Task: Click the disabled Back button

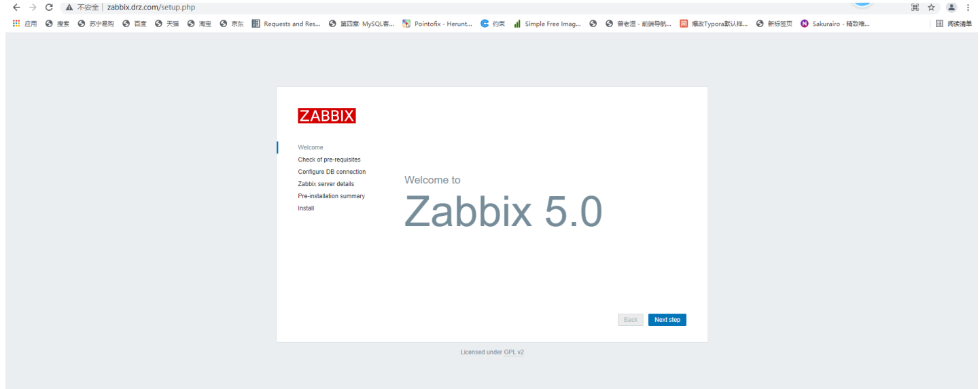Action: 631,320
